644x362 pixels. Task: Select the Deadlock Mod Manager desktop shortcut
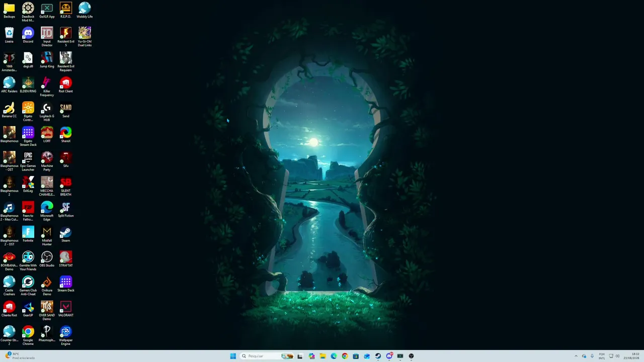(28, 12)
